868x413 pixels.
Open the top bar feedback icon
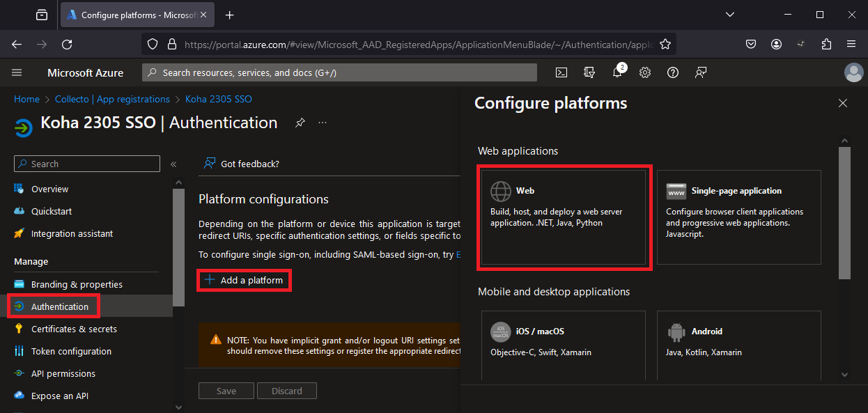(x=701, y=72)
